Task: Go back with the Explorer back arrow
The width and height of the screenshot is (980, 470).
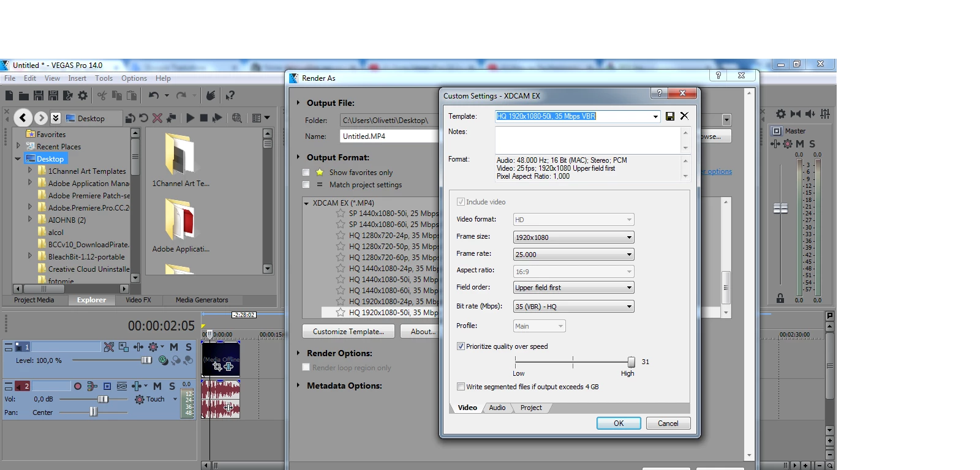Action: 23,118
